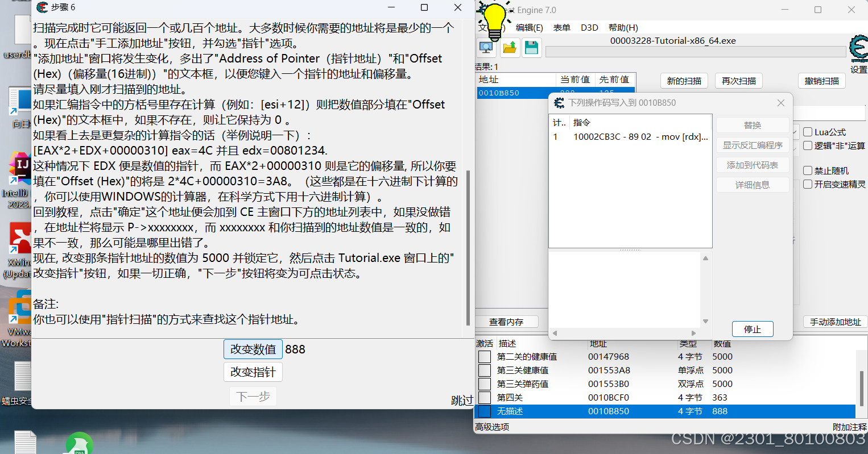Viewport: 868px width, 454px height.
Task: Toggle the Lua公式 checkbox
Action: (x=808, y=132)
